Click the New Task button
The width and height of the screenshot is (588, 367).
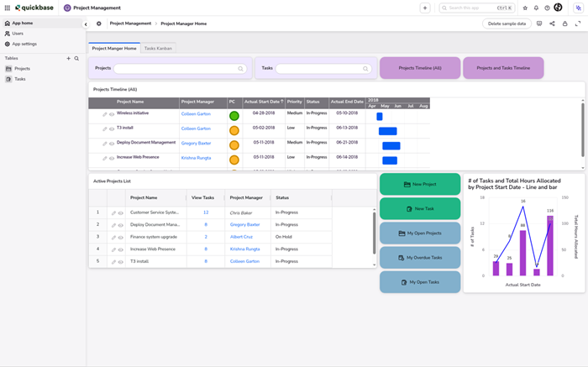420,208
